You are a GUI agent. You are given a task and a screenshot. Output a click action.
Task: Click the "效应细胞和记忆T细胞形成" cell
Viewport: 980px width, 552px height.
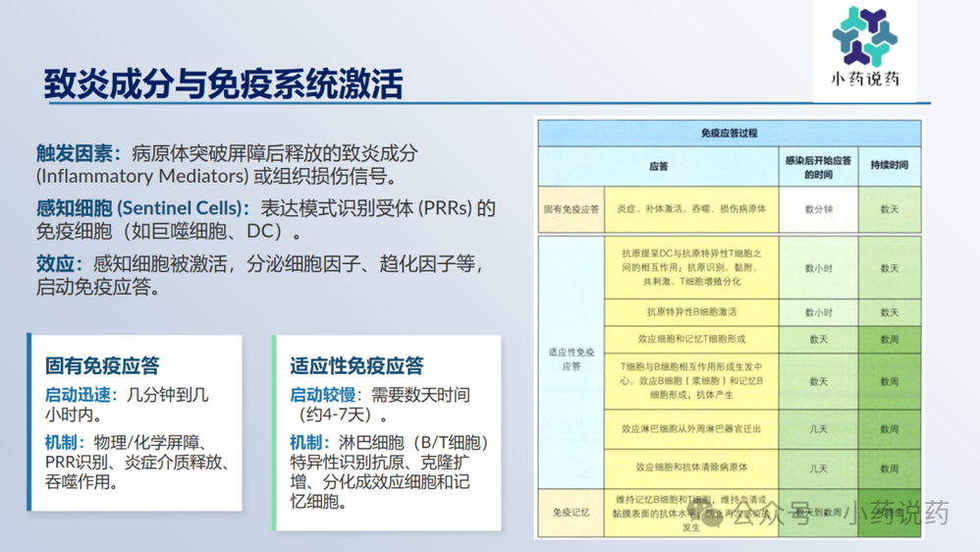[x=691, y=339]
